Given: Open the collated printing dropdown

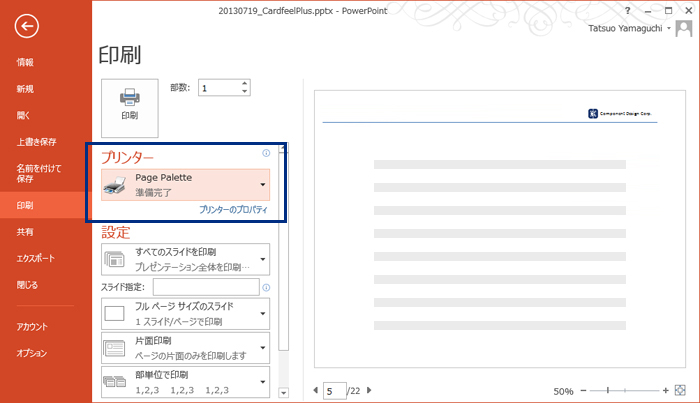Looking at the screenshot, I should 185,382.
